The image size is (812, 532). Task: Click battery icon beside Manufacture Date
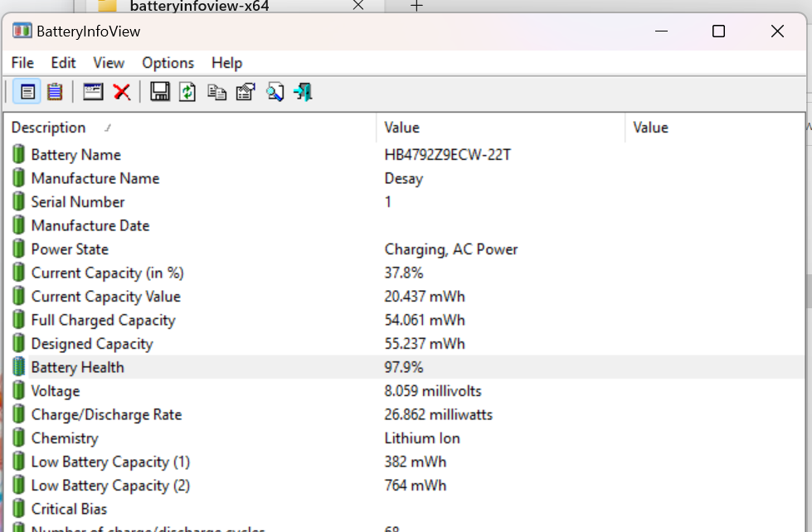[x=18, y=225]
